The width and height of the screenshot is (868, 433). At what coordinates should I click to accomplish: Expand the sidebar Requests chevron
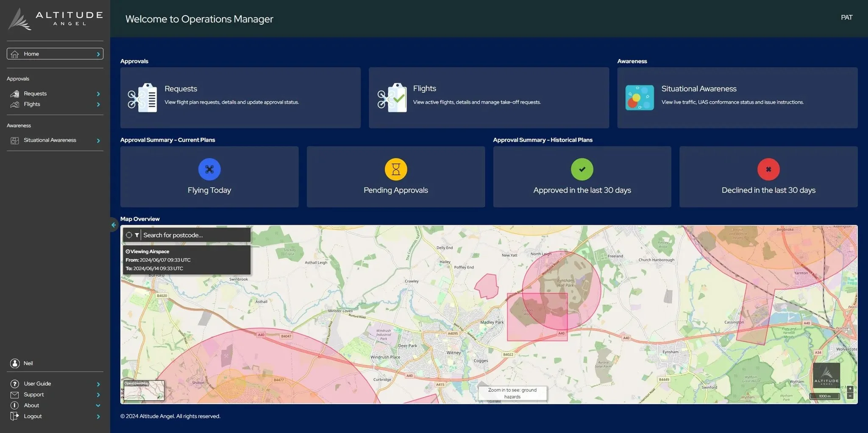pos(98,94)
